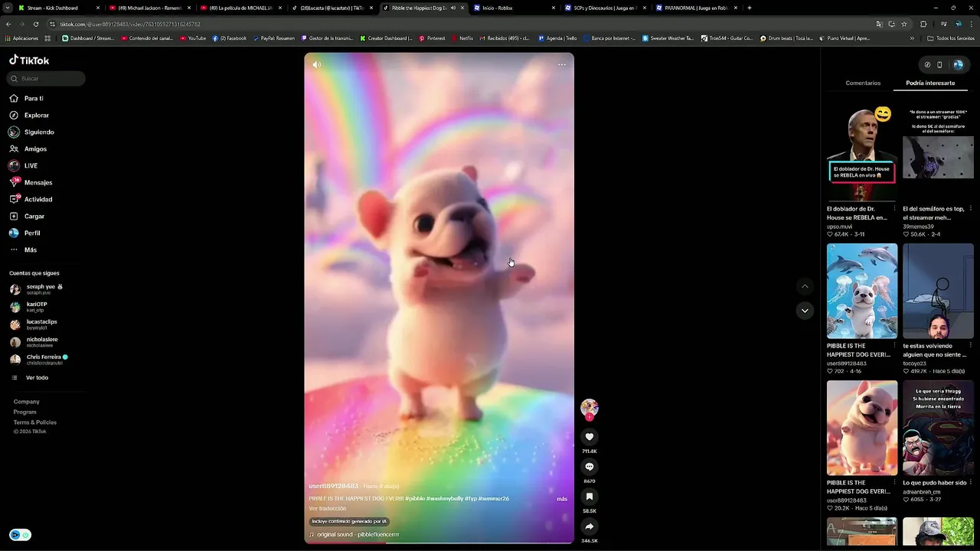Open the #pibble hashtag in the caption
This screenshot has width=980, height=551.
pyautogui.click(x=414, y=499)
